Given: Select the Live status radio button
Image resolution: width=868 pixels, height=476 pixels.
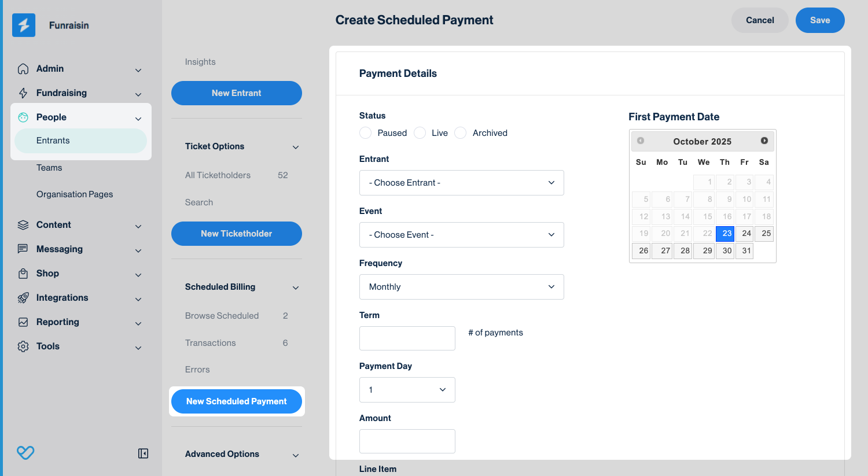Looking at the screenshot, I should pos(420,133).
